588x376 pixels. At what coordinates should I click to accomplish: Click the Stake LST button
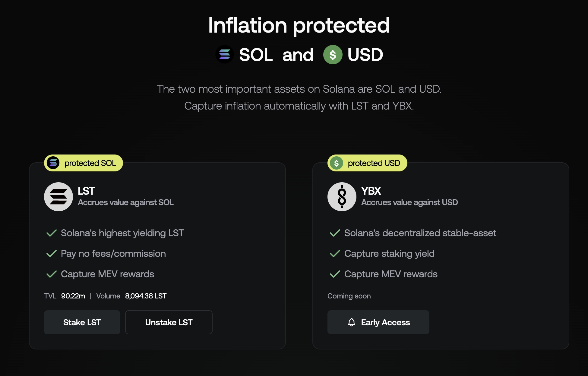pyautogui.click(x=82, y=322)
